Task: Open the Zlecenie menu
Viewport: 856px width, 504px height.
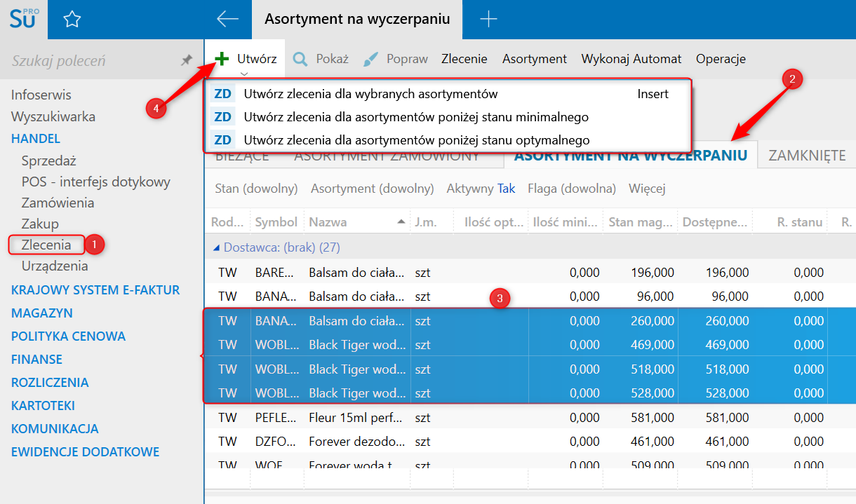Action: tap(464, 59)
